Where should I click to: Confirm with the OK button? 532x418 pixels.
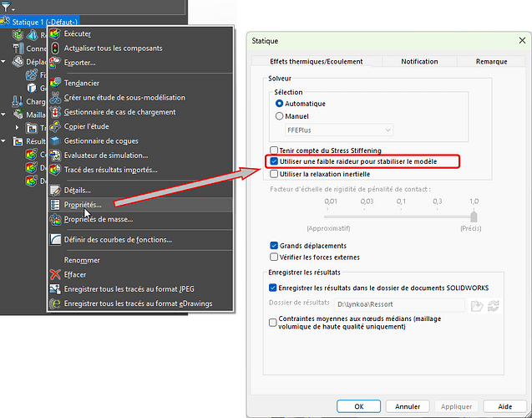[358, 406]
